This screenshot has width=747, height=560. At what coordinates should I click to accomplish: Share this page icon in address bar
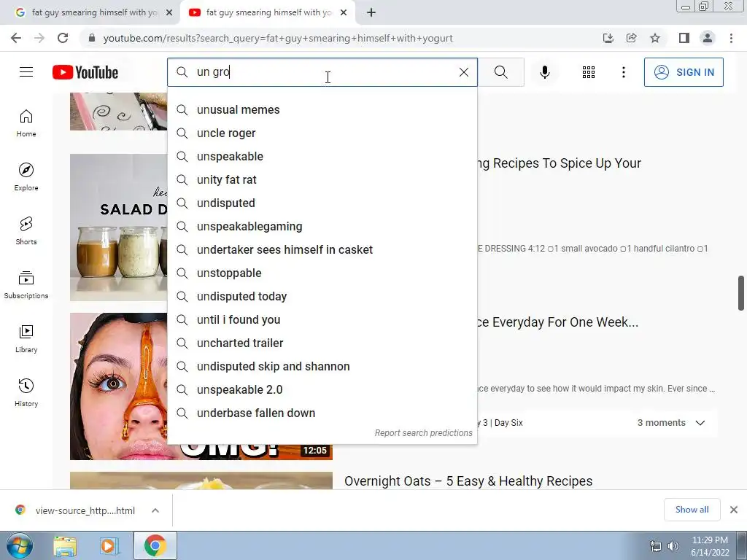(631, 38)
